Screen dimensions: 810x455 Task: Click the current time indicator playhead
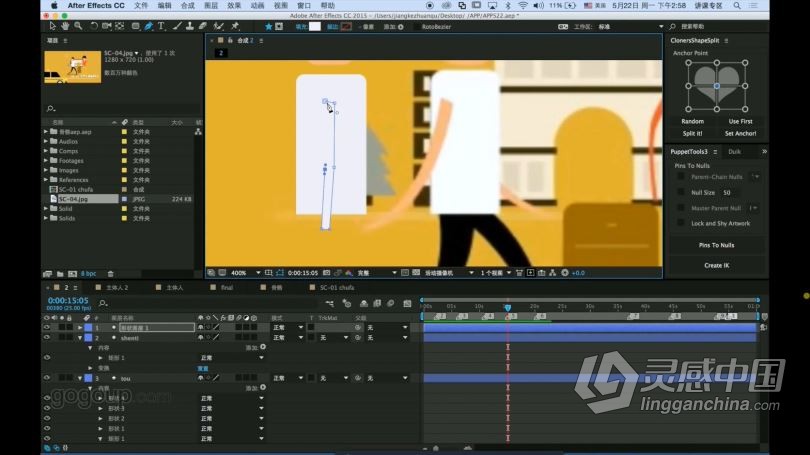pos(508,307)
